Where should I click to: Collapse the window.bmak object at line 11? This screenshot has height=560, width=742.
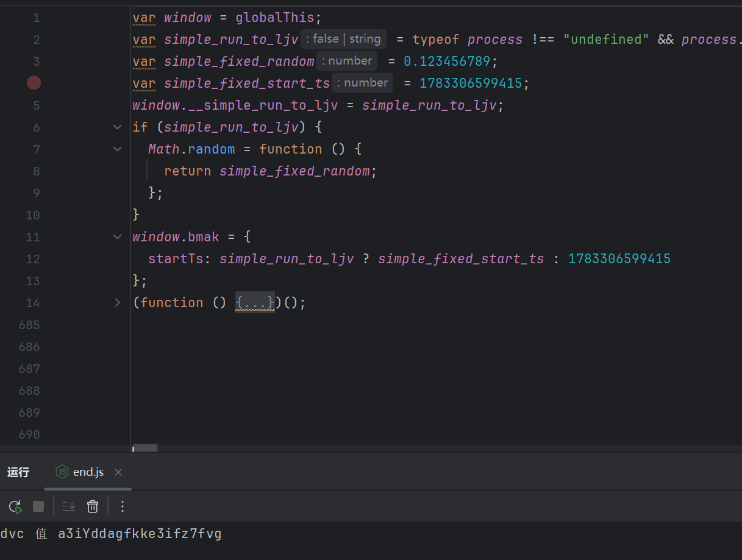118,237
